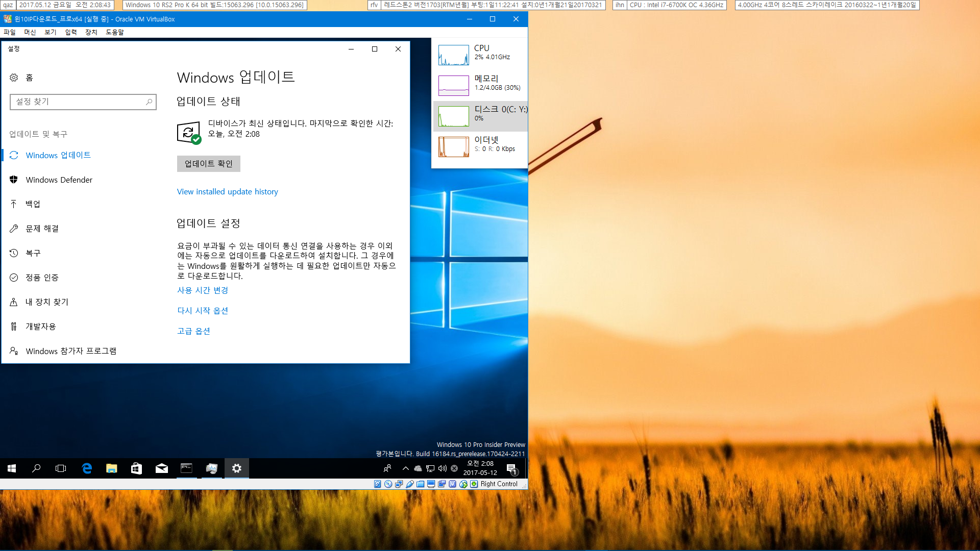Image resolution: width=980 pixels, height=551 pixels.
Task: Select Windows 업데이트 in the sidebar
Action: 58,155
